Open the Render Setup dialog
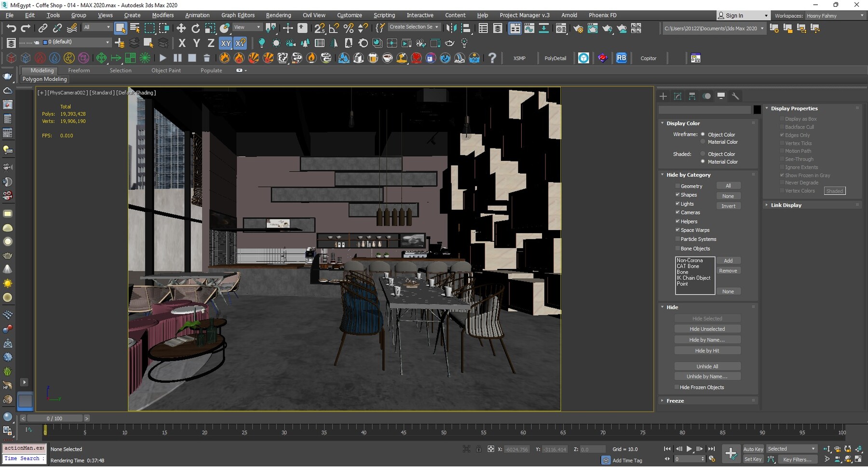Screen dimensions: 868x470 578,28
